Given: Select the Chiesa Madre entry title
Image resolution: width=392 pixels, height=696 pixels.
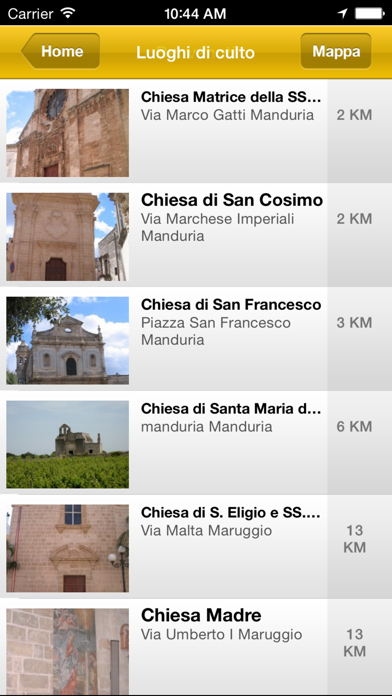Looking at the screenshot, I should [201, 615].
